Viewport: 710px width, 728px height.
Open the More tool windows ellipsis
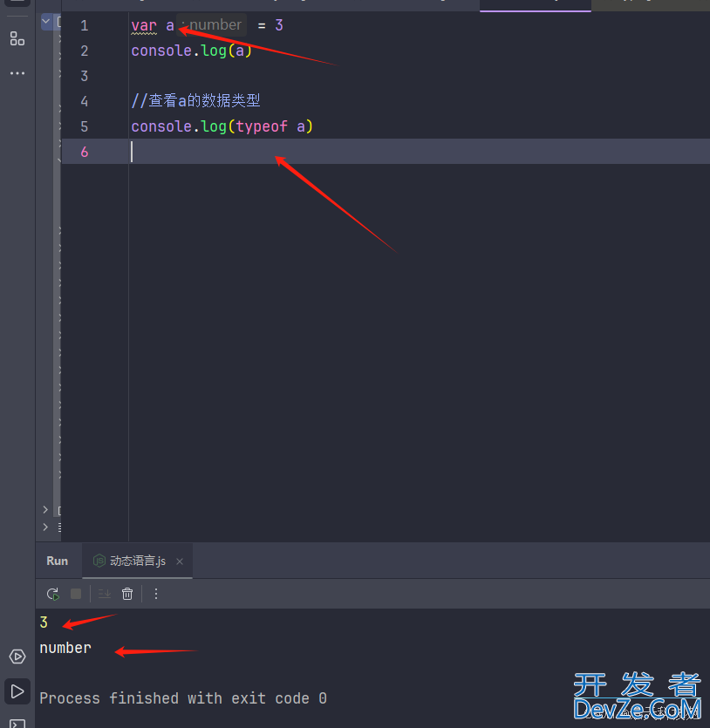click(17, 73)
